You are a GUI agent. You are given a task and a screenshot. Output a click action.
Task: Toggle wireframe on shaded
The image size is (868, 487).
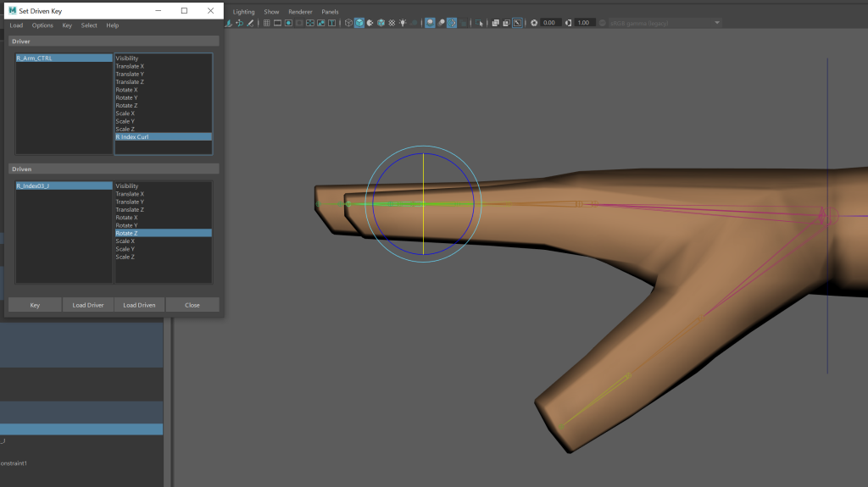click(x=381, y=23)
